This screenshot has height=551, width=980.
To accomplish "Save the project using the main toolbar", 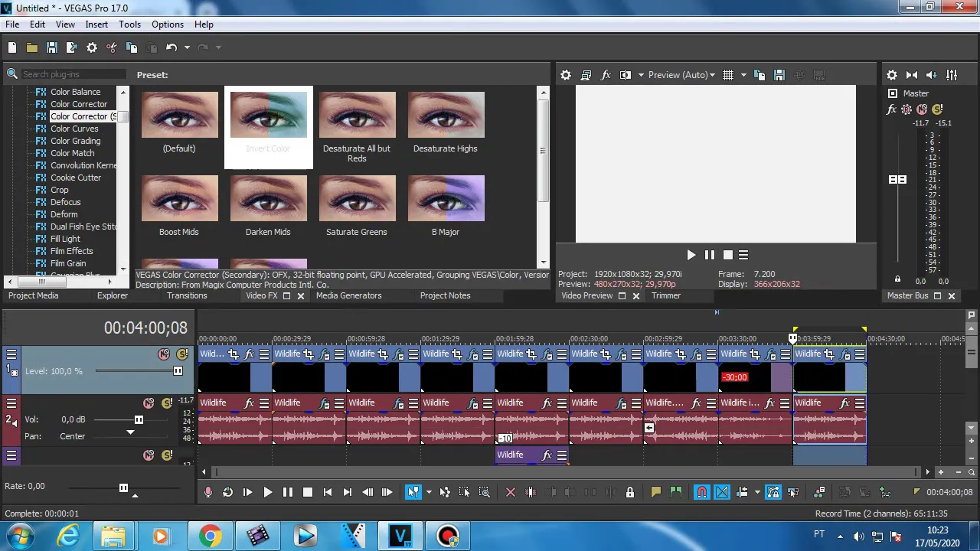I will 52,47.
